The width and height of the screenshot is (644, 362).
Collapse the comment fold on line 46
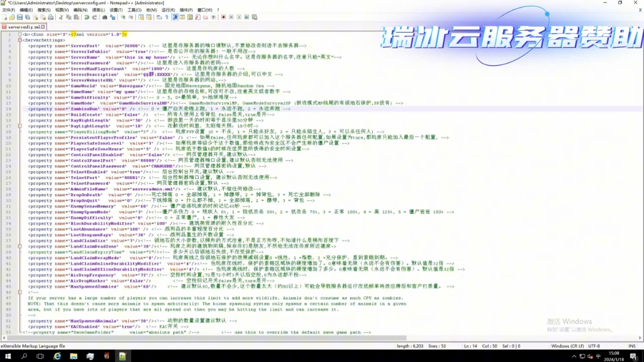coord(19,292)
